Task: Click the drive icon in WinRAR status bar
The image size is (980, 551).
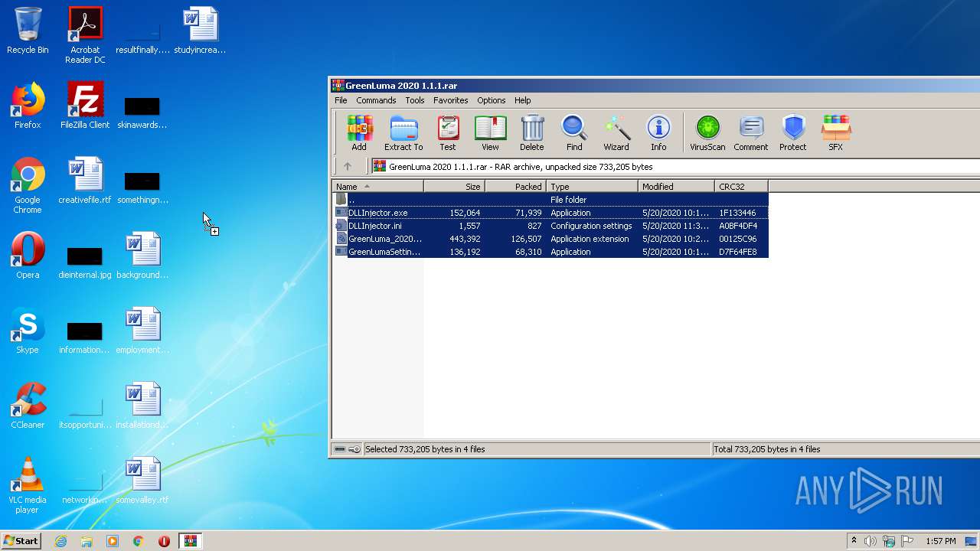Action: pyautogui.click(x=341, y=449)
